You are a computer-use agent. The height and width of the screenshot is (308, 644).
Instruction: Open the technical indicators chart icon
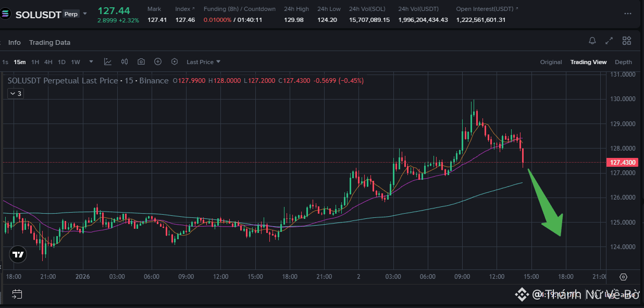(x=108, y=61)
